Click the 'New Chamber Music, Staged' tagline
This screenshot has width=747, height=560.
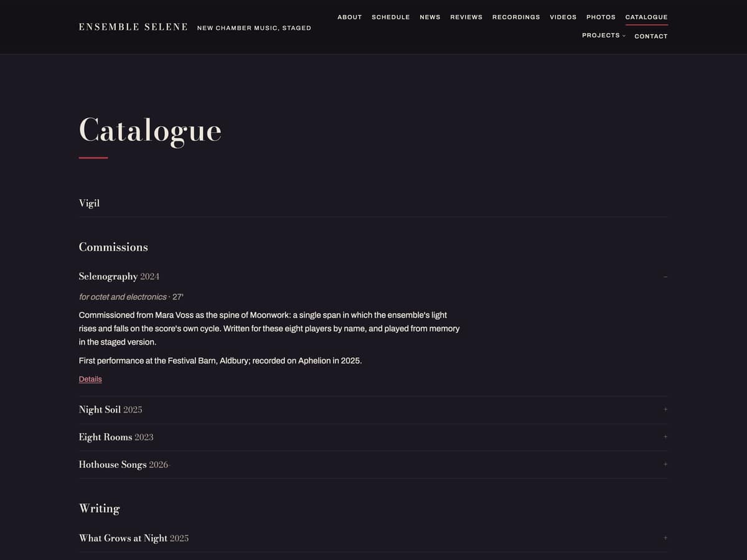(254, 28)
